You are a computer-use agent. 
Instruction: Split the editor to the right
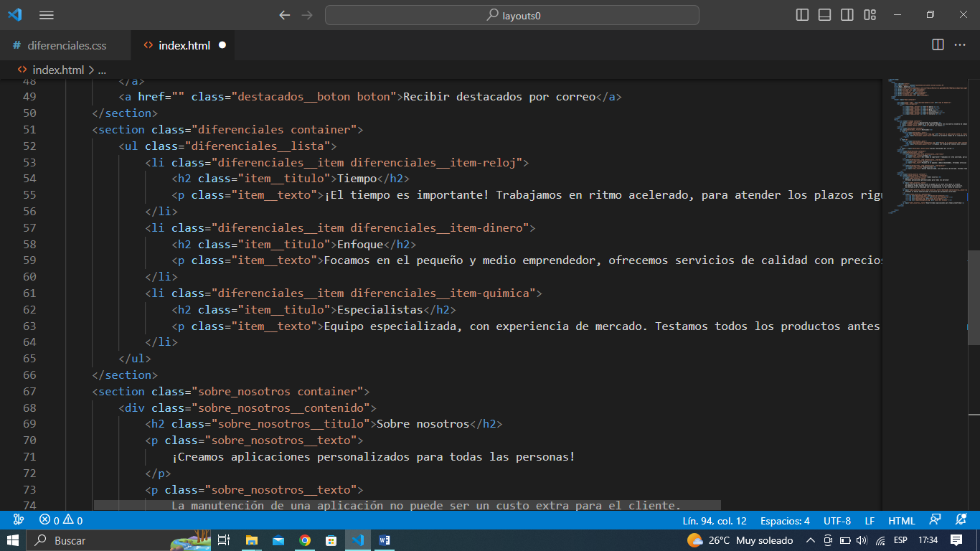(x=938, y=45)
